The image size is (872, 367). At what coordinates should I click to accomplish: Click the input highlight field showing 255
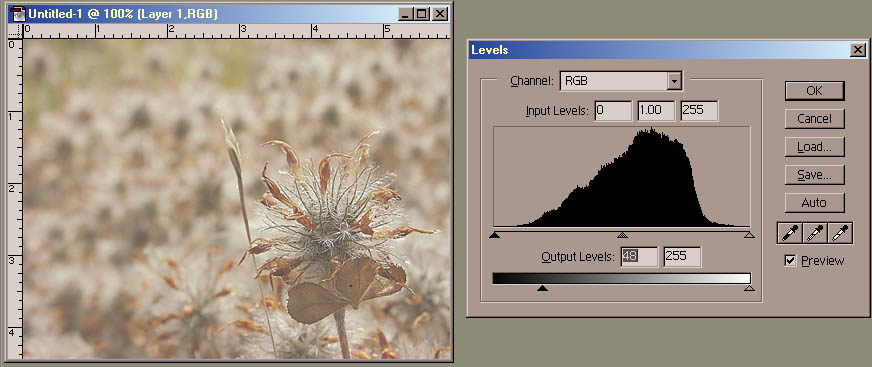(x=699, y=111)
